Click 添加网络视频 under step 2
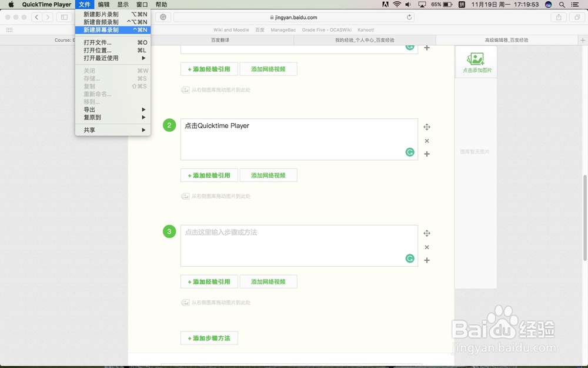Viewport: 588px width, 368px height. pos(269,175)
